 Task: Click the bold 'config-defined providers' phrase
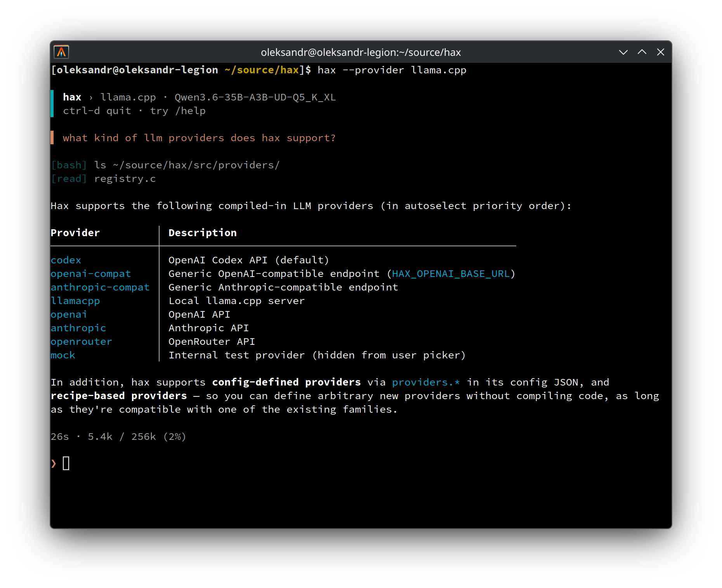click(x=286, y=382)
